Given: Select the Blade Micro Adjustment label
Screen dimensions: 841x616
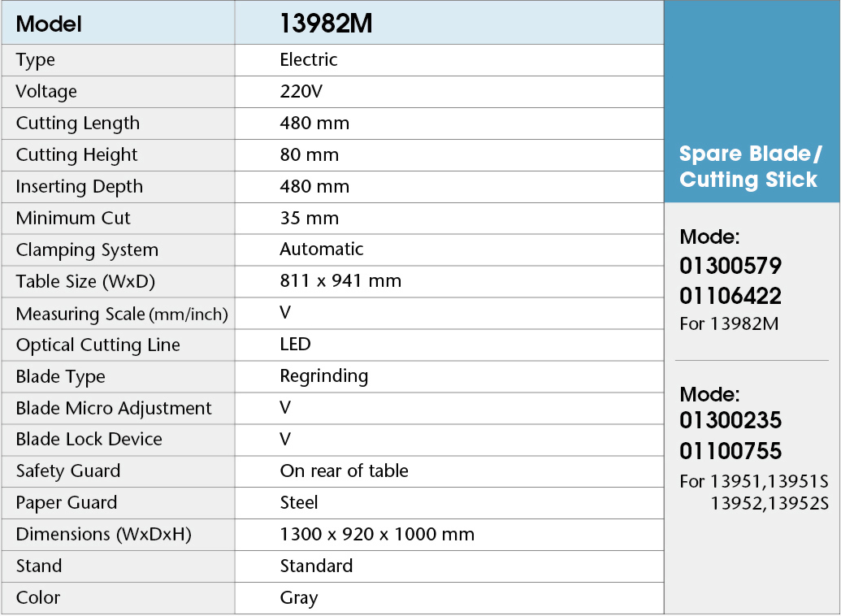Looking at the screenshot, I should [114, 408].
